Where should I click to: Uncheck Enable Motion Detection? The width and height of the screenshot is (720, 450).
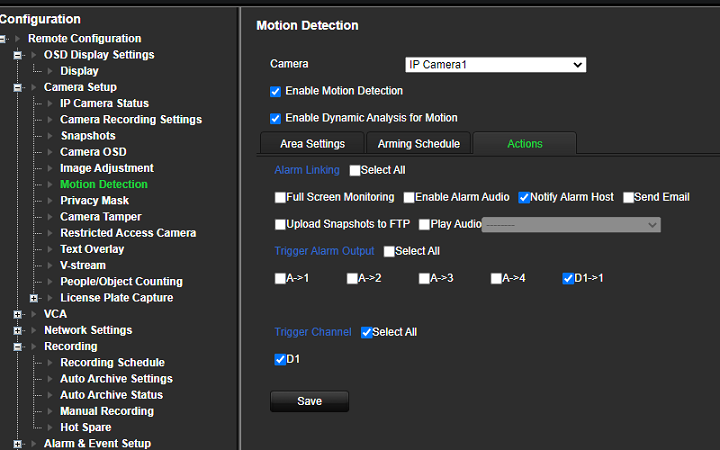coord(276,91)
